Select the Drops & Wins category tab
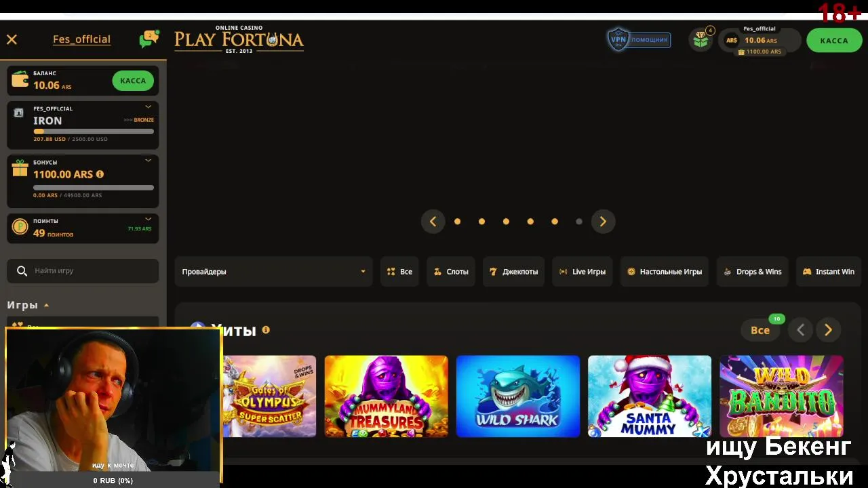Screen dimensions: 868x488 (x=753, y=271)
